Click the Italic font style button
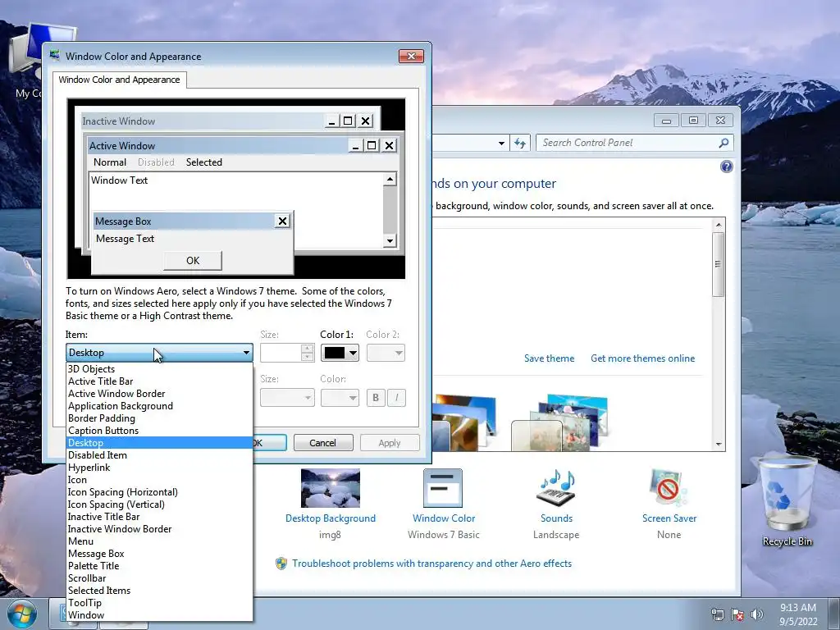Viewport: 840px width, 630px height. [396, 398]
